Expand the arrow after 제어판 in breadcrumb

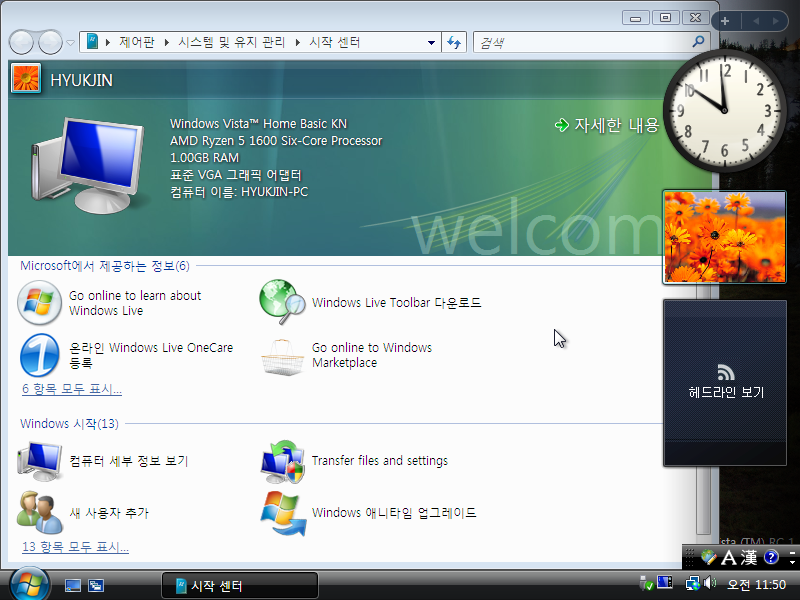pyautogui.click(x=167, y=42)
